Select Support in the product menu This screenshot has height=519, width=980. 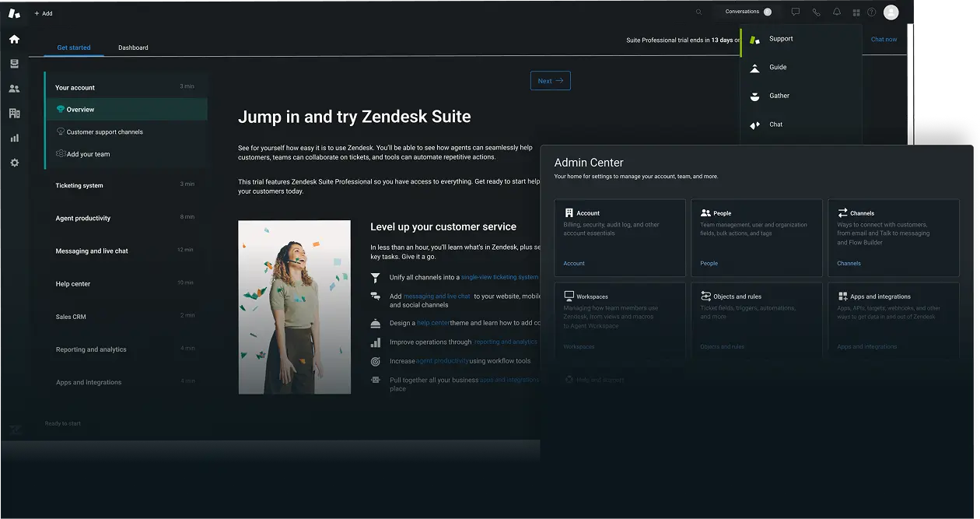(x=781, y=39)
